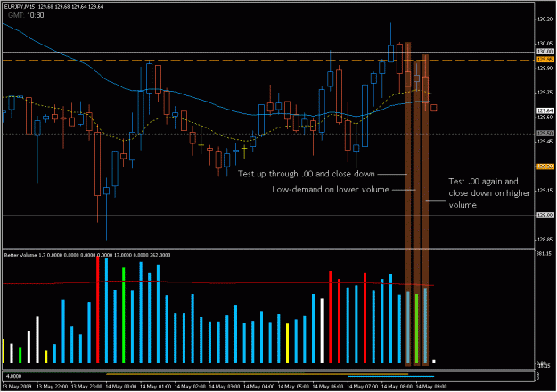Select the 129.90 price axis label
This screenshot has height=392, width=557.
click(x=545, y=69)
